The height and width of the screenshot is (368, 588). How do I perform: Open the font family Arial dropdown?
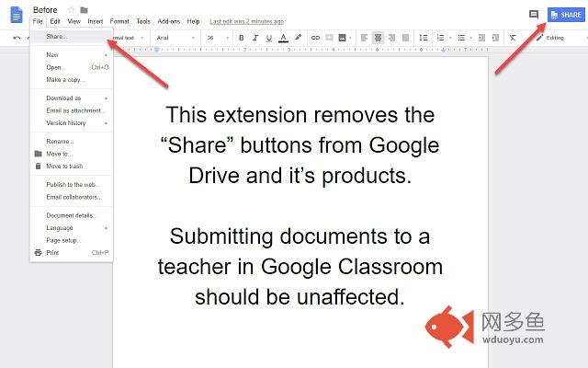coord(175,38)
